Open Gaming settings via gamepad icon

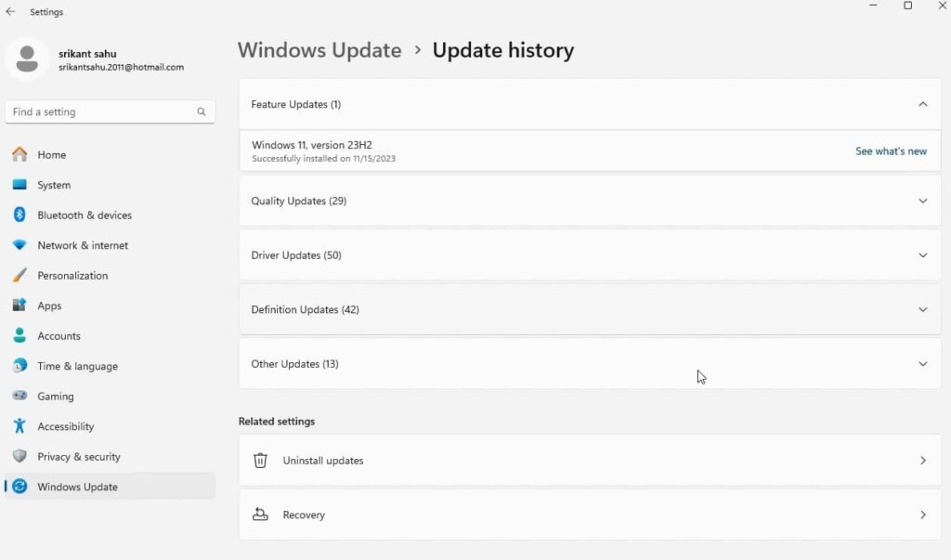tap(20, 396)
